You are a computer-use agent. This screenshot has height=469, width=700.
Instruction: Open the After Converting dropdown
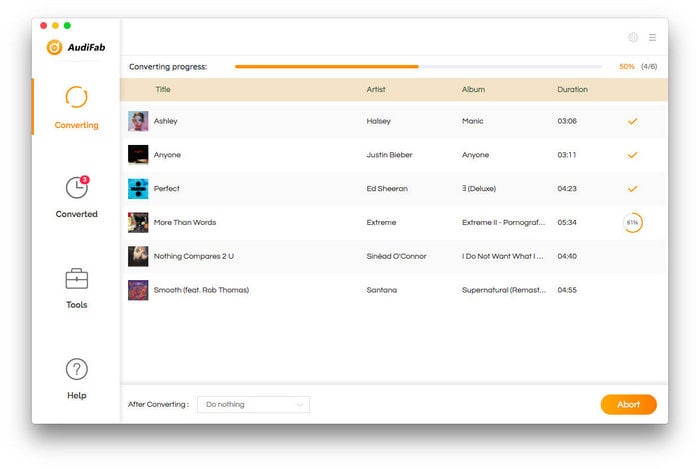(253, 404)
